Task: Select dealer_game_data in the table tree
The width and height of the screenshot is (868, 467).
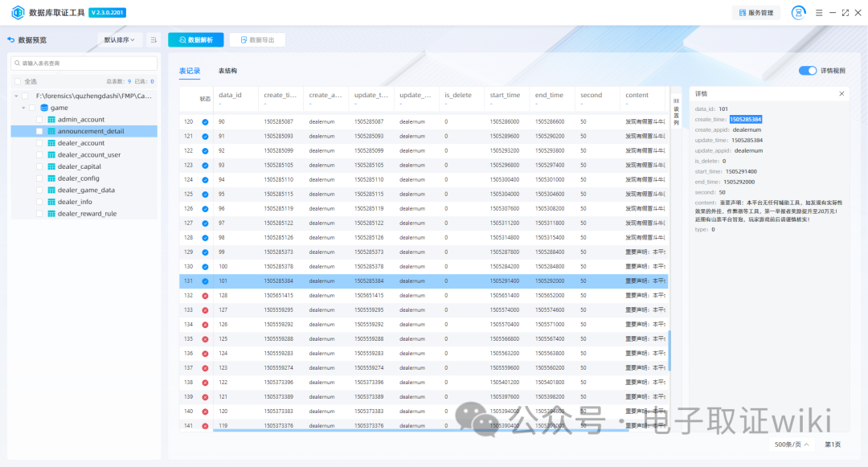Action: coord(86,190)
